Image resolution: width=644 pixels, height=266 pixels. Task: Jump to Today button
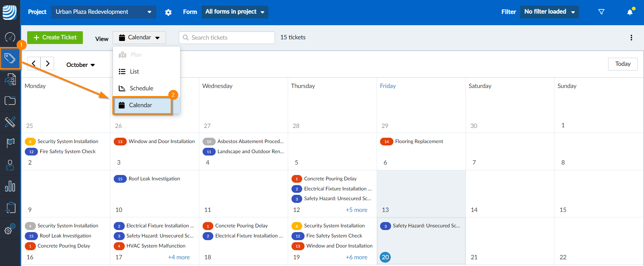[623, 64]
